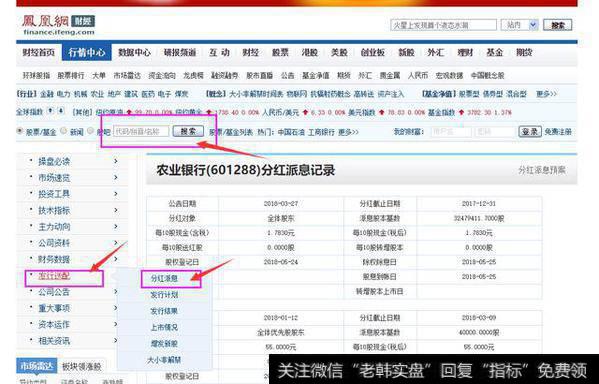Viewport: 599px width, 384px height.
Task: Click the top site search box
Action: point(443,25)
